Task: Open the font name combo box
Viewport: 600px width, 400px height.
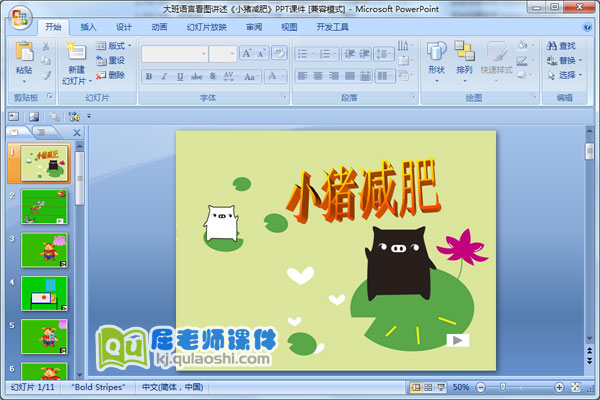Action: [x=174, y=54]
